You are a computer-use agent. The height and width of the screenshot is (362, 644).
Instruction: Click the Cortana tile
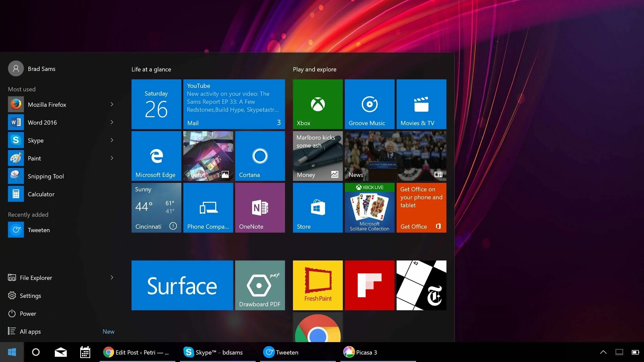coord(260,156)
